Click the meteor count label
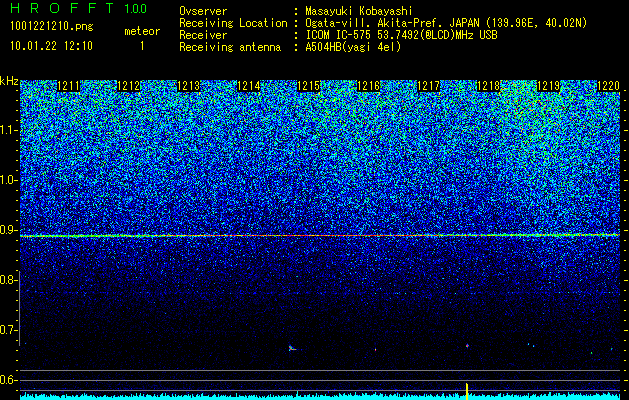 pos(142,31)
